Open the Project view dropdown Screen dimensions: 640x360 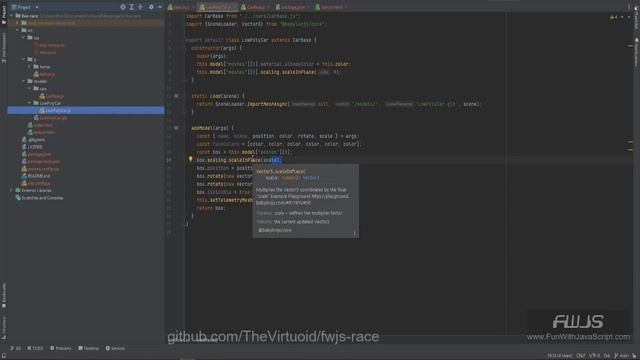25,7
